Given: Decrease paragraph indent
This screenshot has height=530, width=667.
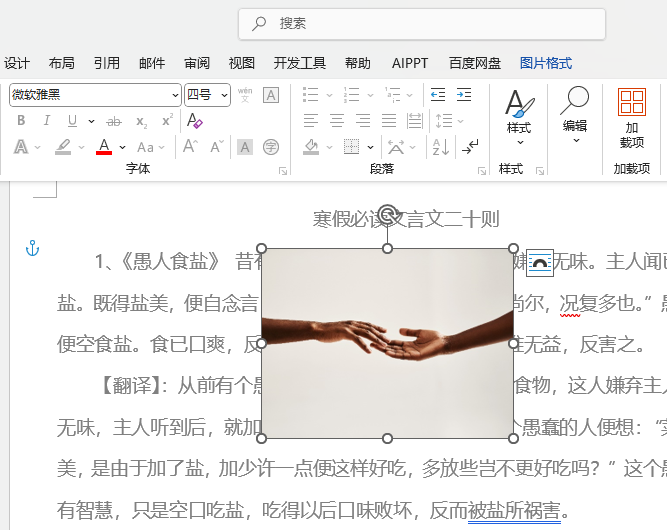Looking at the screenshot, I should pyautogui.click(x=438, y=94).
